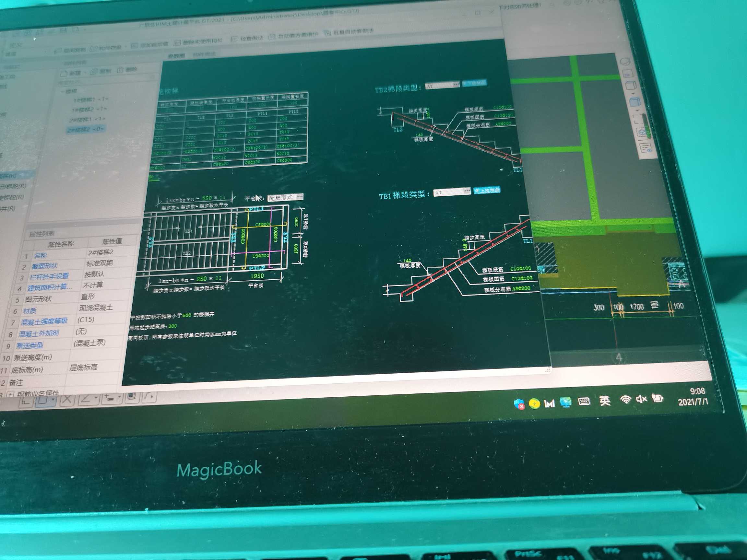Image resolution: width=747 pixels, height=560 pixels.
Task: Switch to the 构件做法 tab
Action: pos(204,54)
